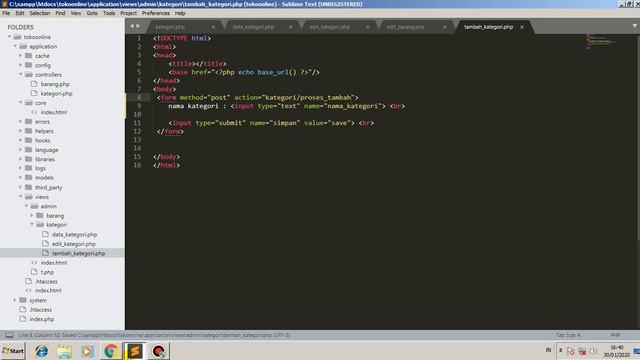
Task: Expand the third_party folder
Action: 21,187
